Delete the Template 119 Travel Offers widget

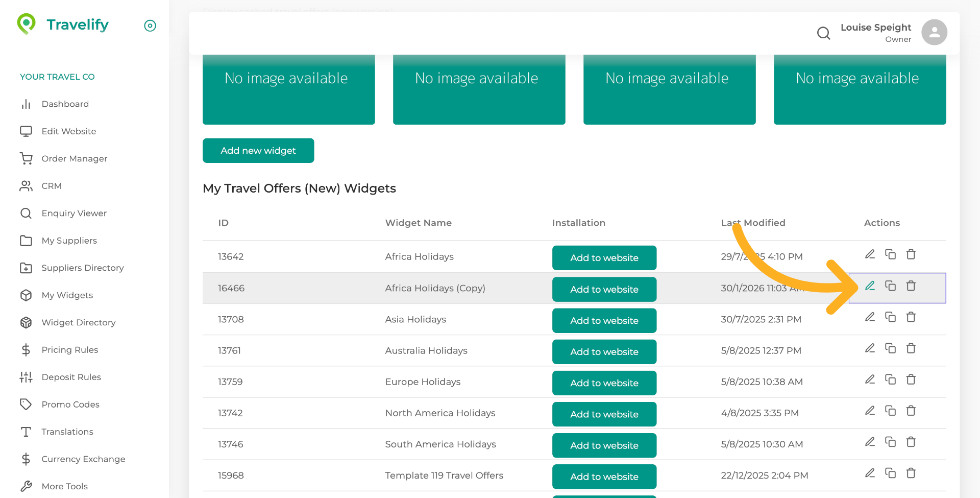[911, 473]
